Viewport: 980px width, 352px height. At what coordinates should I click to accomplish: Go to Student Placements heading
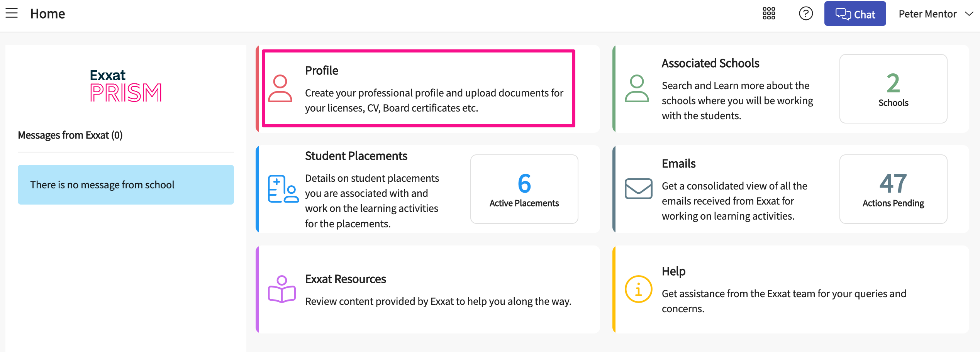[x=356, y=156]
